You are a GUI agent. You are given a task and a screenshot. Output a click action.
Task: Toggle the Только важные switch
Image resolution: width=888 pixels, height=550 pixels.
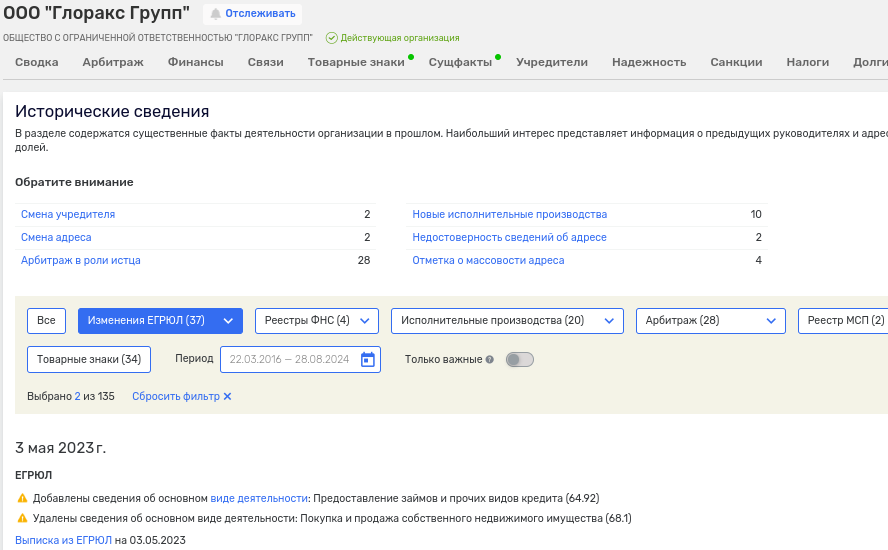click(519, 360)
